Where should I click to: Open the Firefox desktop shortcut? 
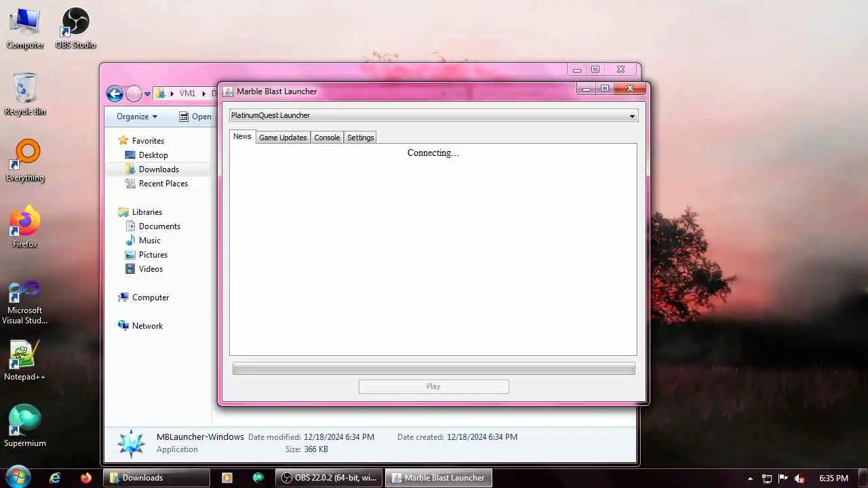[x=25, y=226]
